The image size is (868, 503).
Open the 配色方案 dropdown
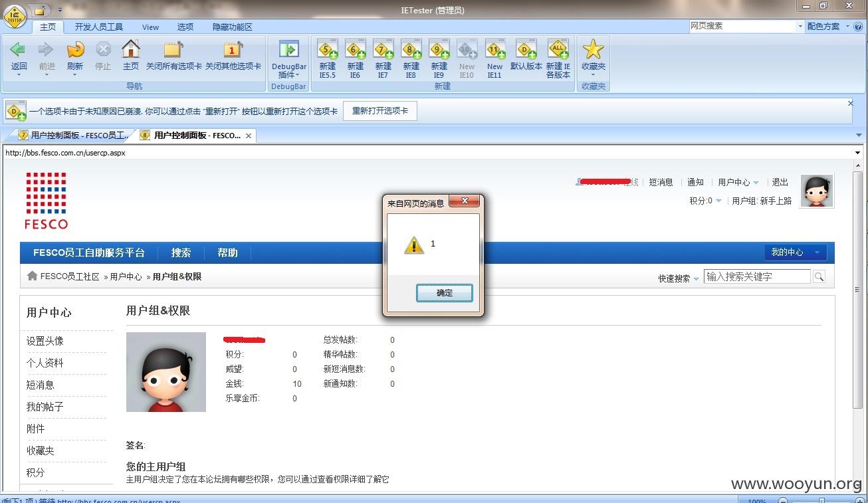pyautogui.click(x=827, y=27)
